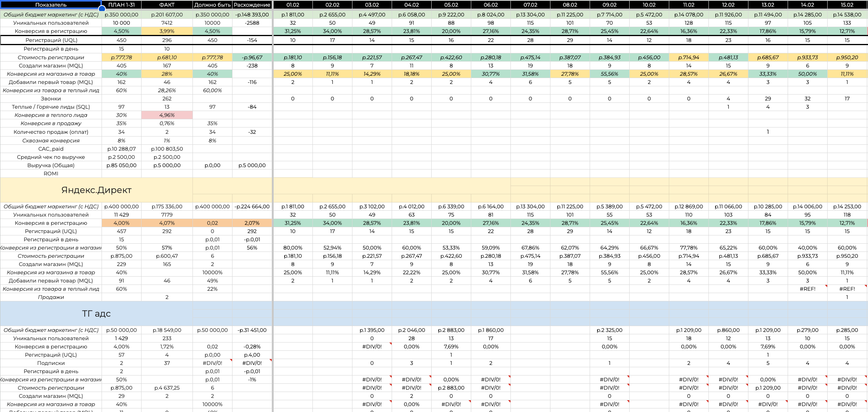This screenshot has width=868, height=412.
Task: Click the 'Показатель' header cell
Action: click(51, 5)
